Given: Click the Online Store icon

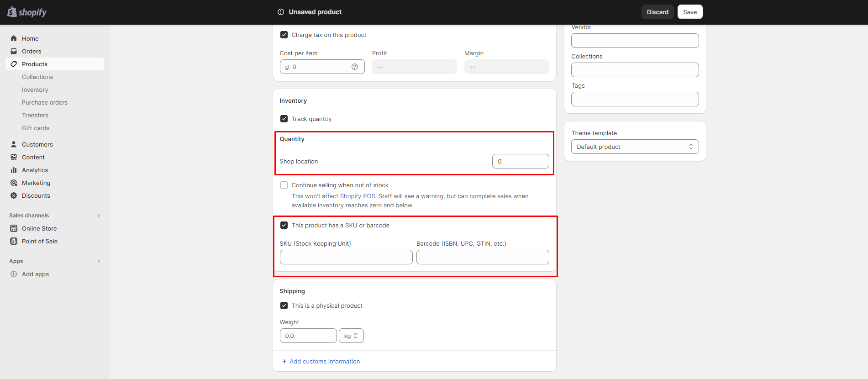Looking at the screenshot, I should [14, 228].
